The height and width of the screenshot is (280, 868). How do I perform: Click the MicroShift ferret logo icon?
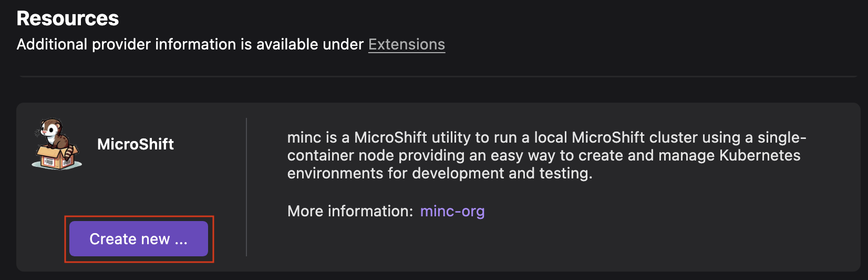(56, 144)
